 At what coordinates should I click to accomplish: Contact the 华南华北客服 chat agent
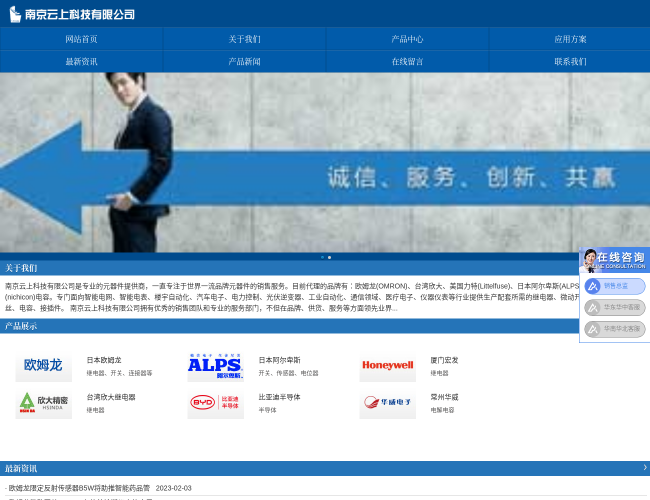point(615,329)
